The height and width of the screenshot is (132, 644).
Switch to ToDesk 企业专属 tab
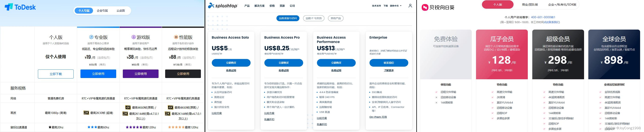coord(102,11)
